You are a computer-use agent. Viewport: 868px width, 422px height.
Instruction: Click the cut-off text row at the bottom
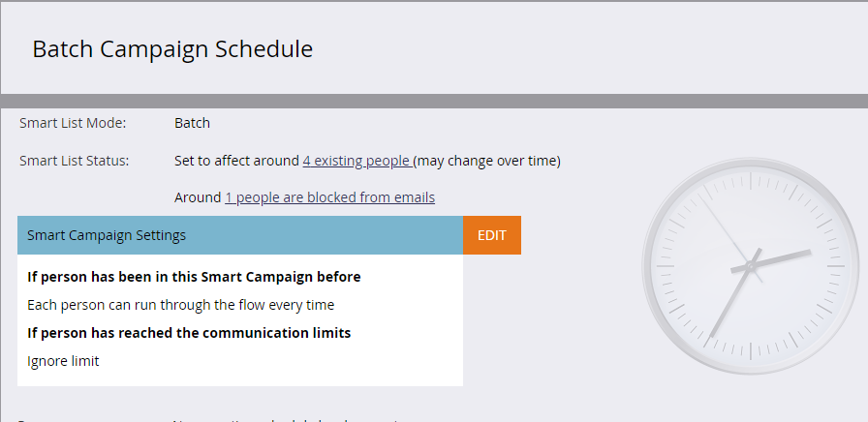click(291, 419)
